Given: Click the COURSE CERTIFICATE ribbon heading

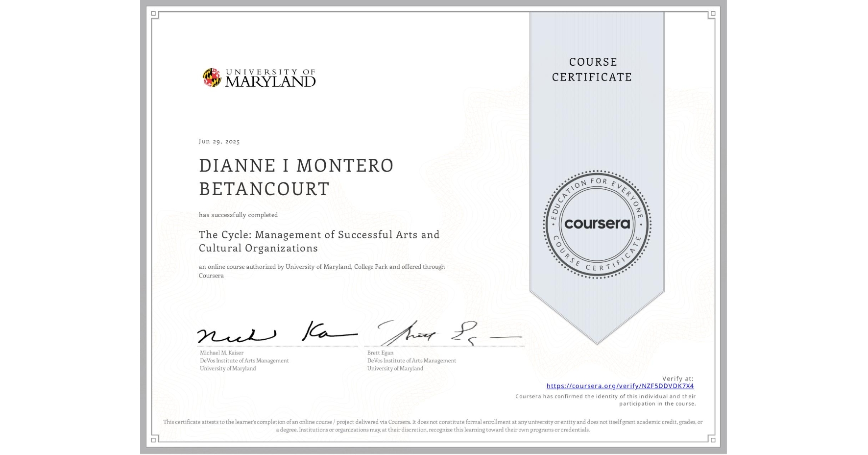Looking at the screenshot, I should (x=592, y=69).
